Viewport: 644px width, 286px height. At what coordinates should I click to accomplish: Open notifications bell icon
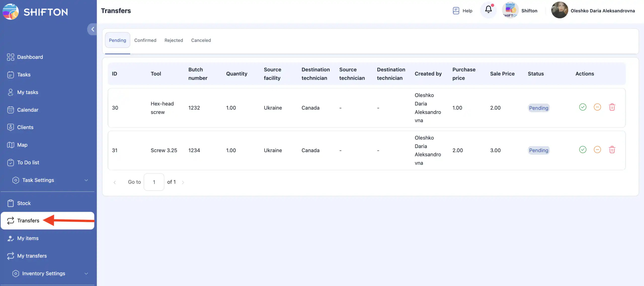tap(488, 10)
